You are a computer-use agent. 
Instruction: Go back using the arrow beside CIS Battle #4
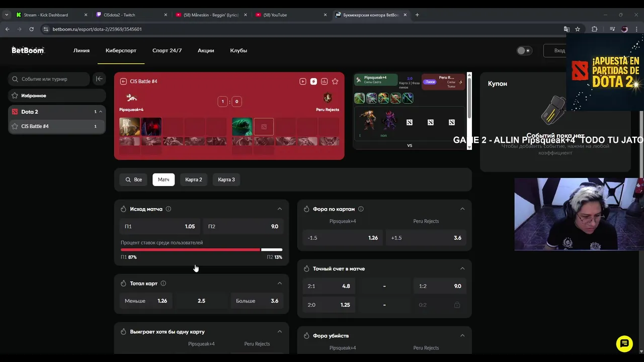(123, 81)
